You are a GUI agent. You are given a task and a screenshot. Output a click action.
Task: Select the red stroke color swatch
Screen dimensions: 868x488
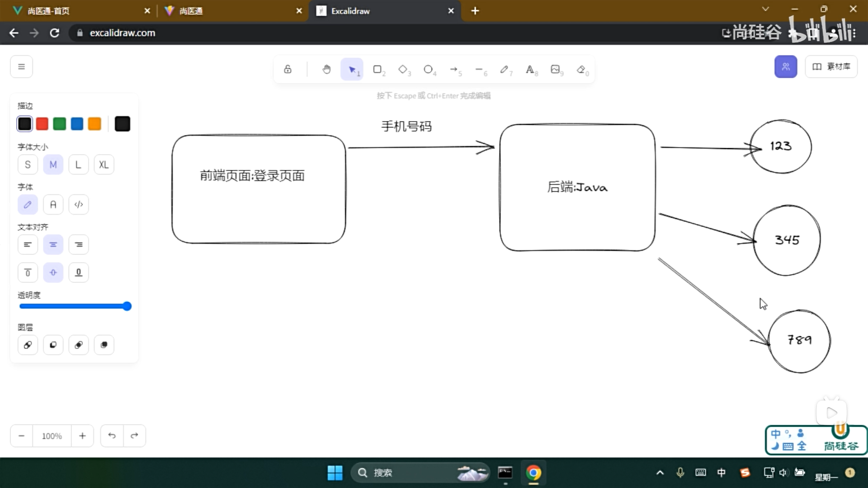[x=42, y=123]
